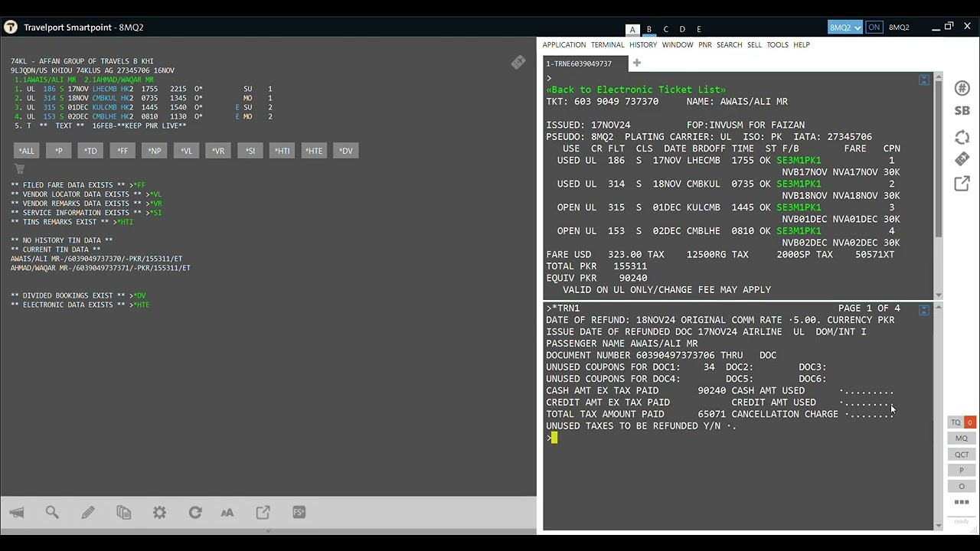The width and height of the screenshot is (980, 551).
Task: Click the megaphone announcements icon
Action: (17, 513)
